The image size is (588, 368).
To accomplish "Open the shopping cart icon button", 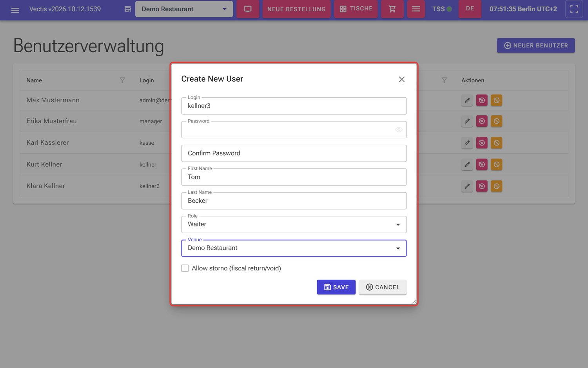I will pyautogui.click(x=392, y=9).
